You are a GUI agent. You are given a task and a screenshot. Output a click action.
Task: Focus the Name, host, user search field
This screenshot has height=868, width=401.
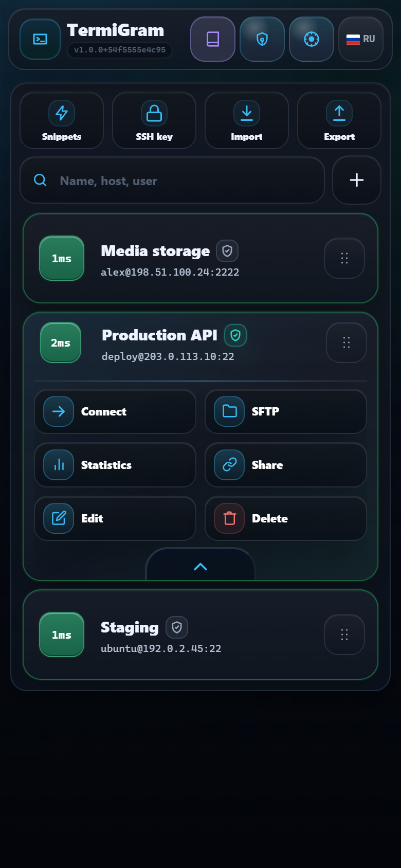pos(172,180)
